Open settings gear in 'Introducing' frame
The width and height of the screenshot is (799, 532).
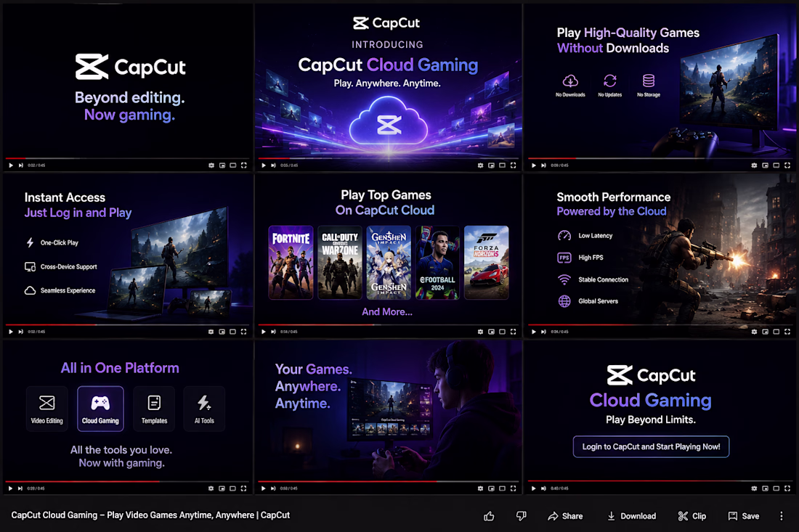pos(480,165)
